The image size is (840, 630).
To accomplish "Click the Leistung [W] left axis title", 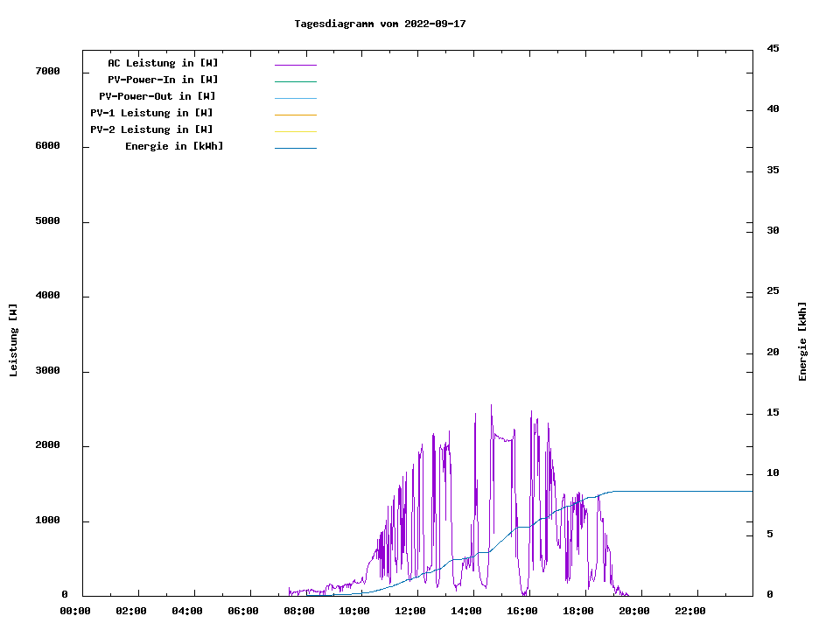I will 13,340.
